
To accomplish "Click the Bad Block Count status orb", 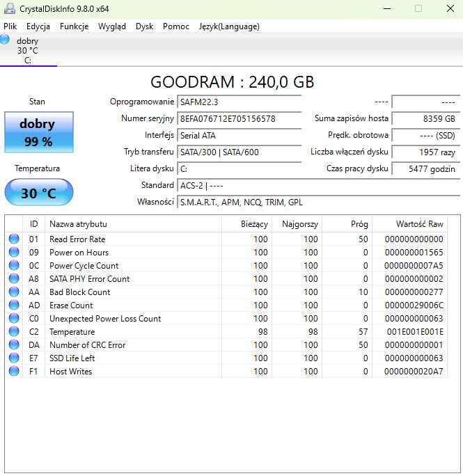I will (14, 292).
